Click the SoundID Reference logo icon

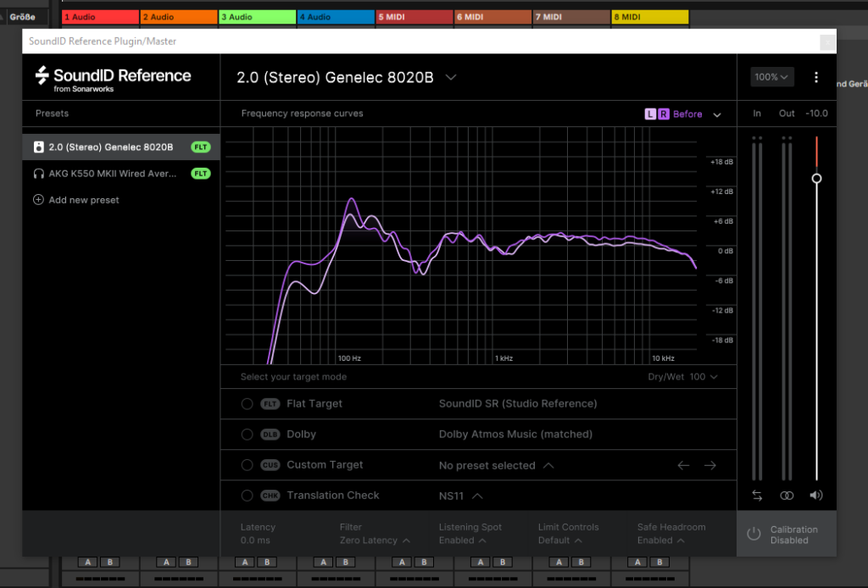(x=42, y=75)
